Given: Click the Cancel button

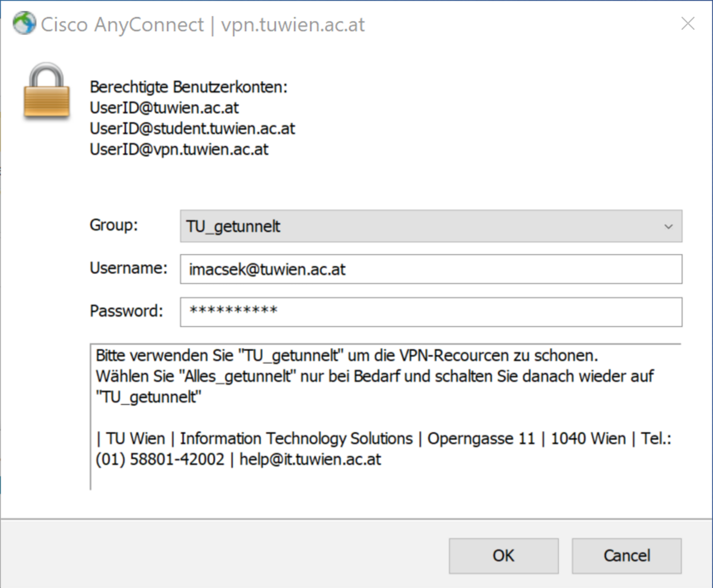Looking at the screenshot, I should click(x=627, y=555).
